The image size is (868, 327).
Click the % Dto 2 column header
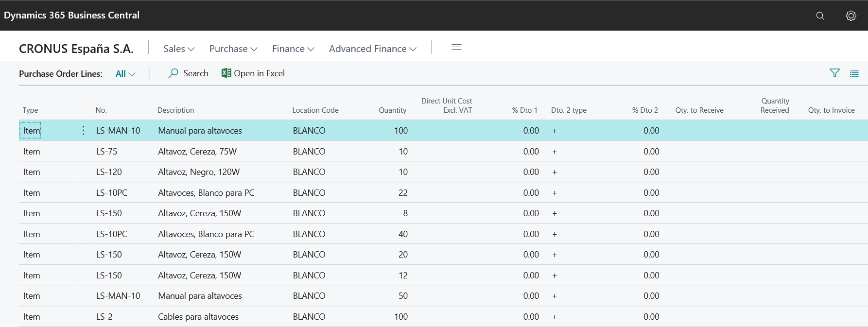[x=645, y=110]
